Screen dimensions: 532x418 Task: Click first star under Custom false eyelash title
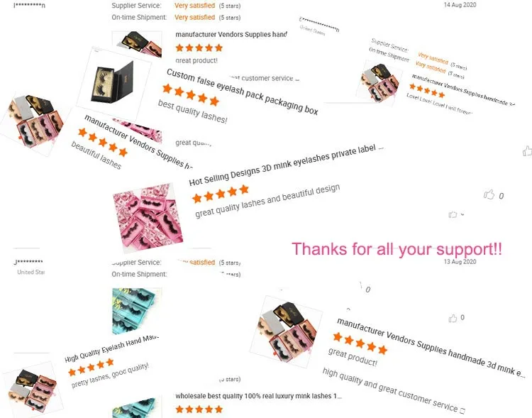coord(167,89)
